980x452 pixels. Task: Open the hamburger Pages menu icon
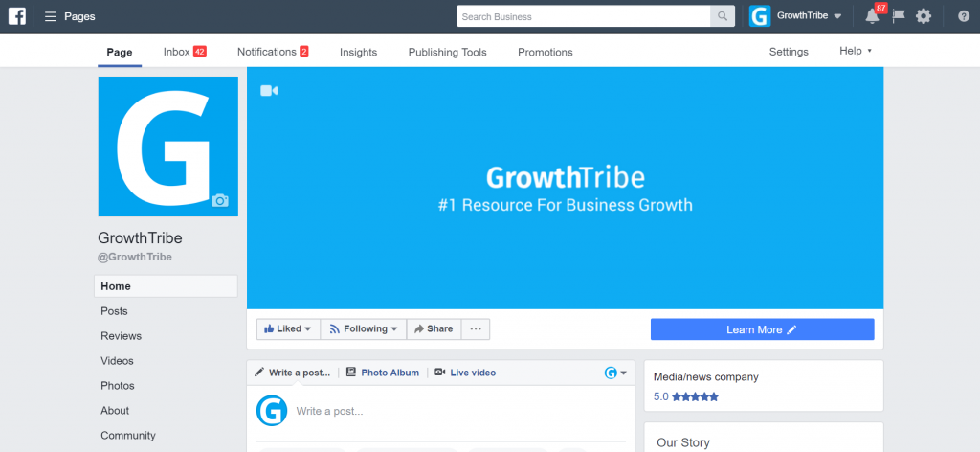[x=51, y=16]
